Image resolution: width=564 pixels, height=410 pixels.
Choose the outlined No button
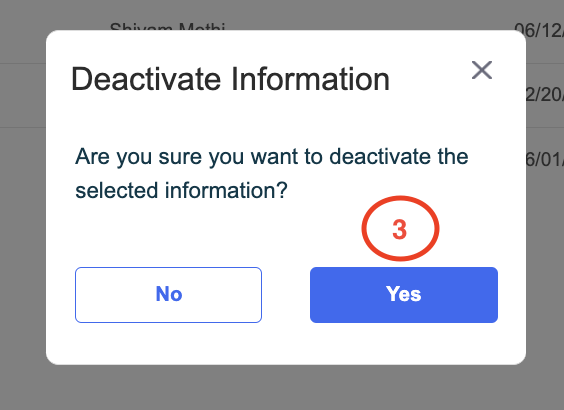168,295
